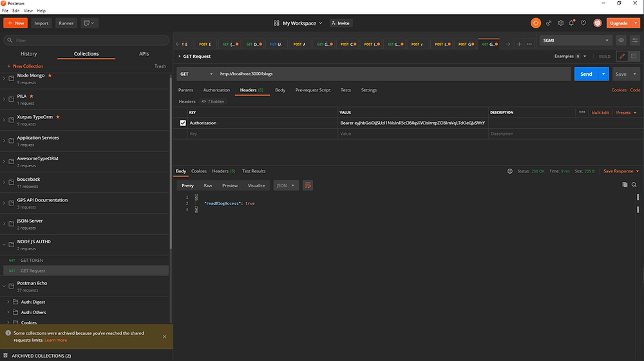
Task: Click the New button
Action: point(15,23)
